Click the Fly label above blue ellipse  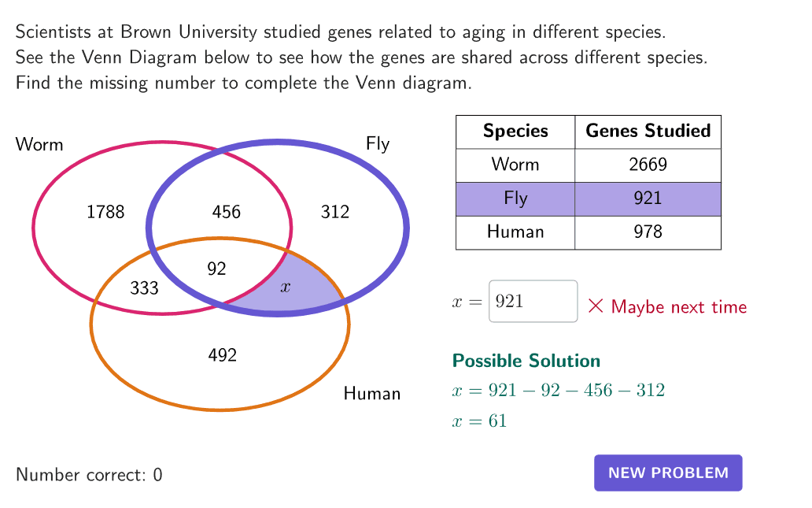click(x=378, y=144)
